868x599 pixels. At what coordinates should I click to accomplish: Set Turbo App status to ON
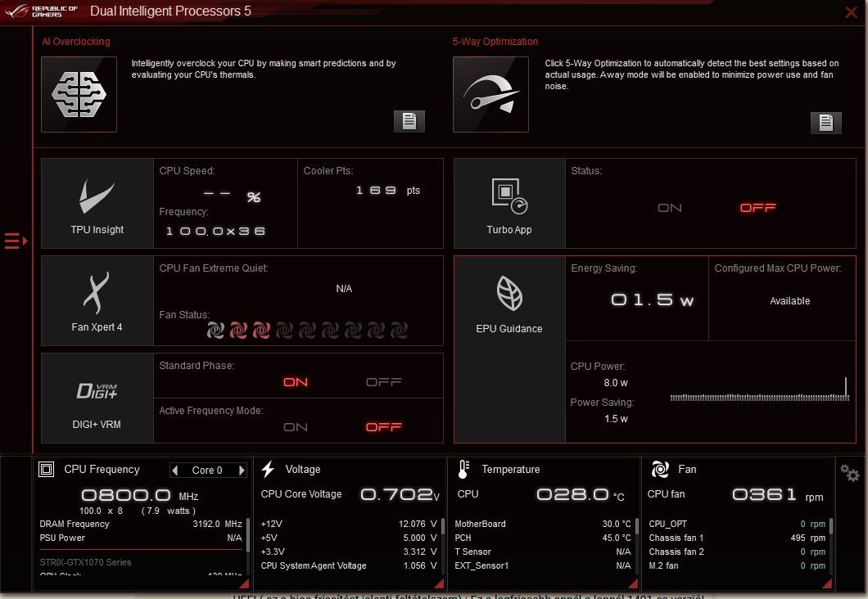tap(669, 208)
